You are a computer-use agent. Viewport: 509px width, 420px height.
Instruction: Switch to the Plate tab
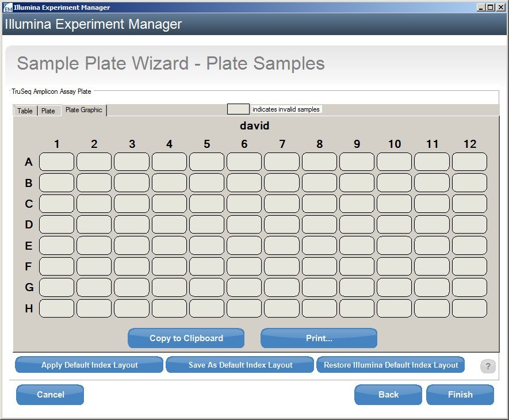(x=49, y=110)
